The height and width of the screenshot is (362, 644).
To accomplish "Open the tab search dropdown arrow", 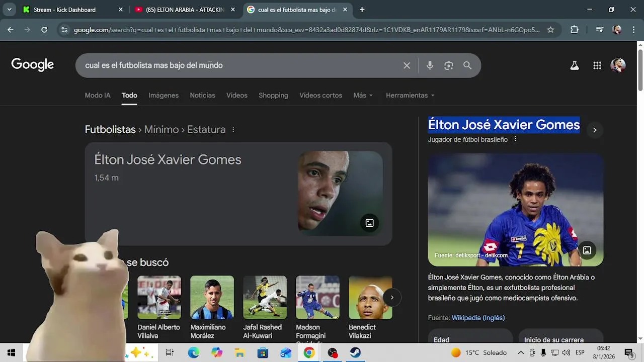I will [x=9, y=10].
